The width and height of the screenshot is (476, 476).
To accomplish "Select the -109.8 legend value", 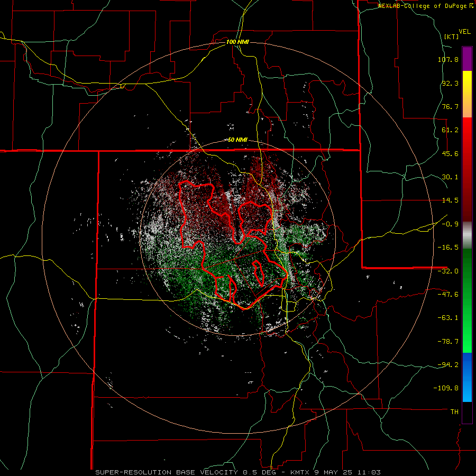I will click(x=446, y=388).
